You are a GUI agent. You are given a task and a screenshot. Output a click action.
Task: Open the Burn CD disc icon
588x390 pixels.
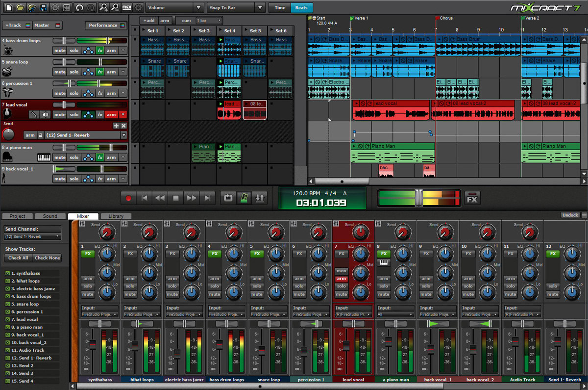click(55, 7)
